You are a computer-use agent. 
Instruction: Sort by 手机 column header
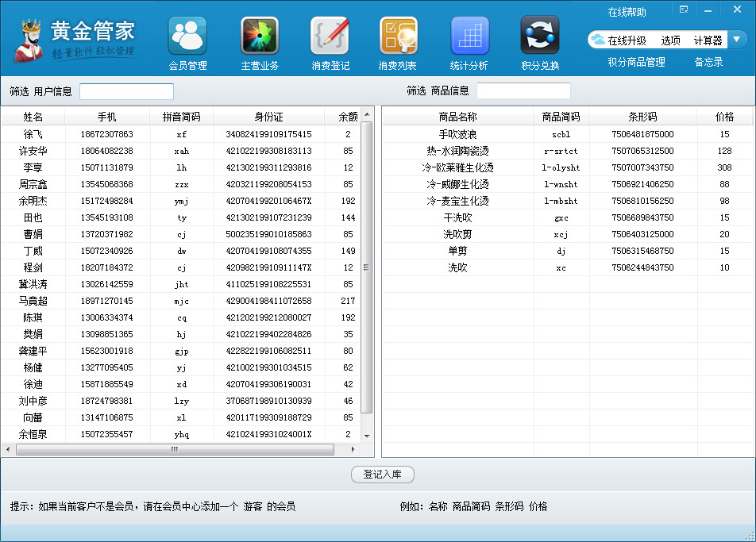click(107, 117)
